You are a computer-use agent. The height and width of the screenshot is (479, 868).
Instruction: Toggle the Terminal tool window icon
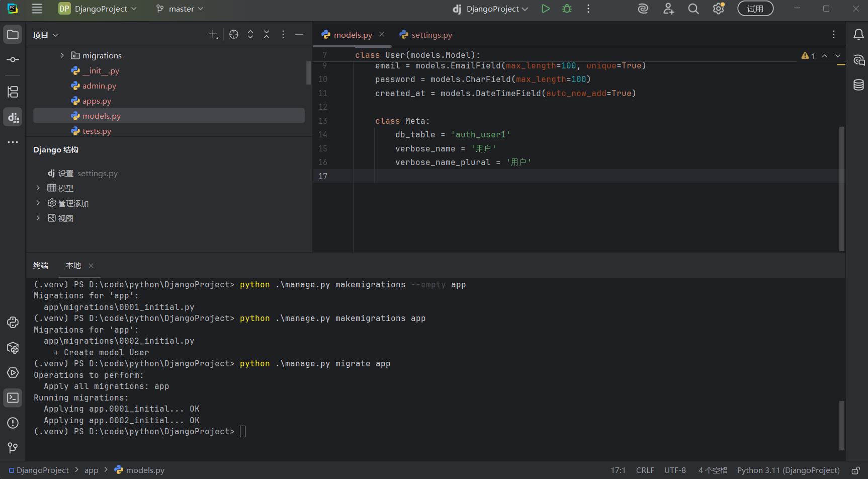tap(13, 398)
